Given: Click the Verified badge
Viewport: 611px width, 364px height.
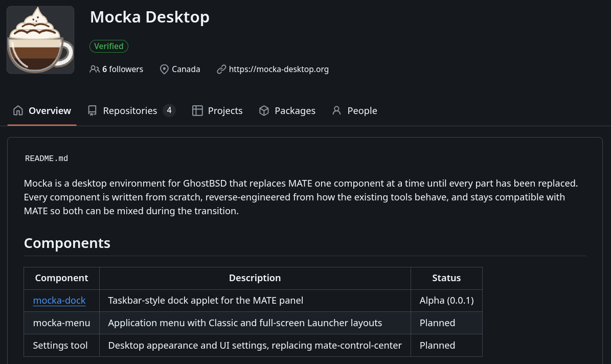Looking at the screenshot, I should coord(109,46).
